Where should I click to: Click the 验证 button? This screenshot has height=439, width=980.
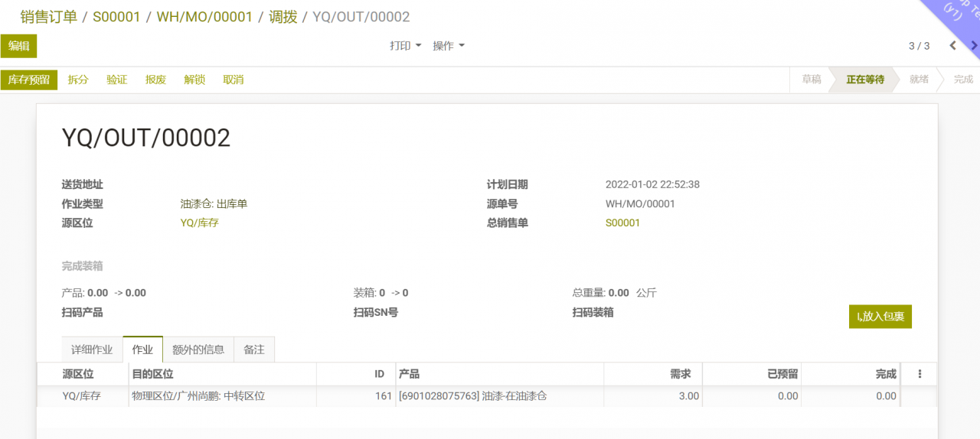click(117, 80)
